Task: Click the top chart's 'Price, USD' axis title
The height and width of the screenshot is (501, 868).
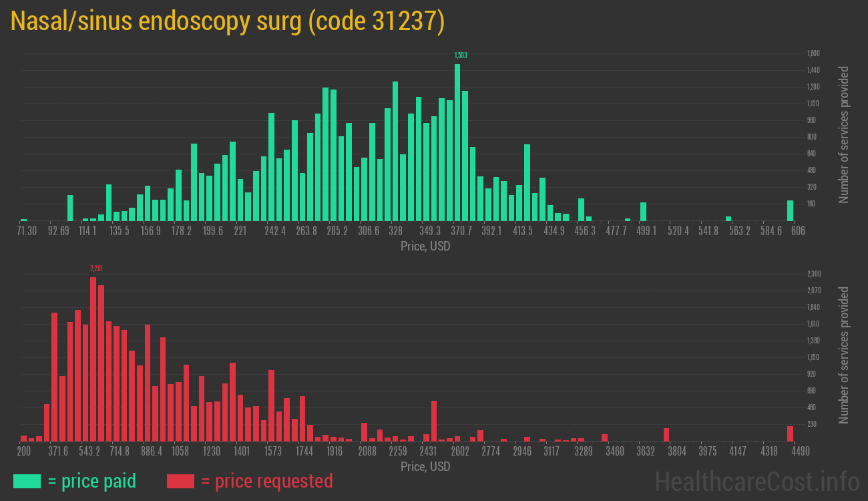Action: tap(425, 246)
